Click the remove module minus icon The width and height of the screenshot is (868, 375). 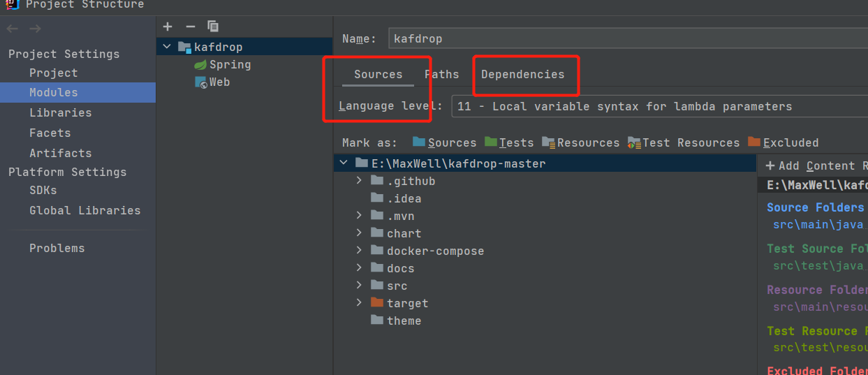[x=190, y=27]
